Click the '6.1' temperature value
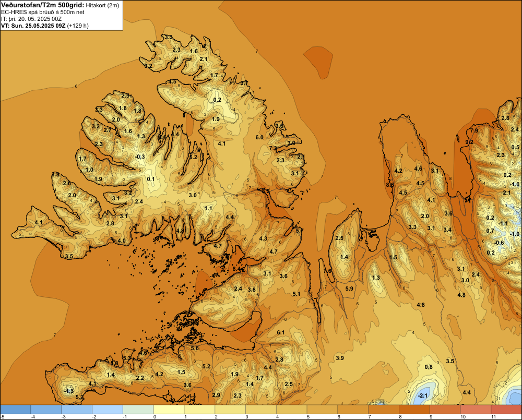 (281, 332)
